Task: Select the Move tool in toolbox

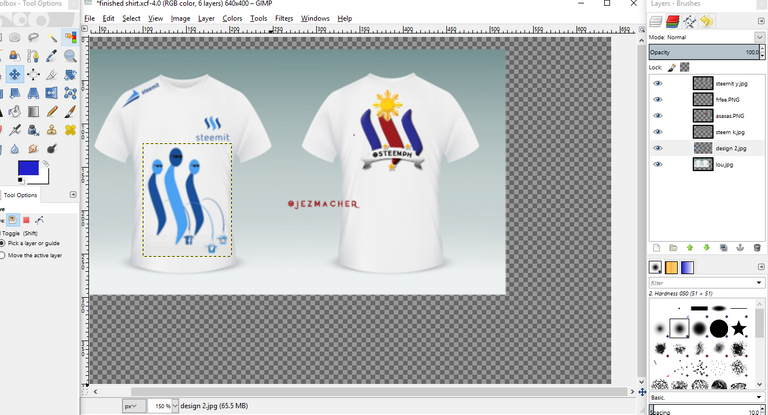Action: 14,74
